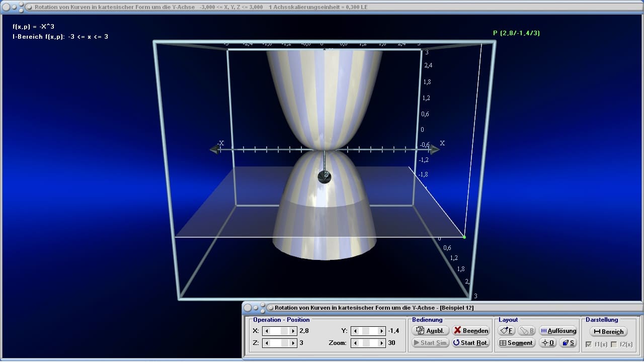The height and width of the screenshot is (362, 644).
Task: Click the Z position slider track
Action: click(280, 343)
